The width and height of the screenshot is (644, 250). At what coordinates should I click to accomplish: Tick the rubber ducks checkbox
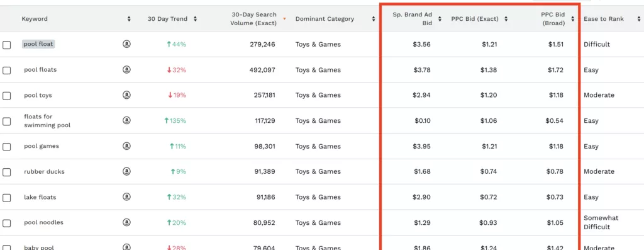tap(6, 173)
